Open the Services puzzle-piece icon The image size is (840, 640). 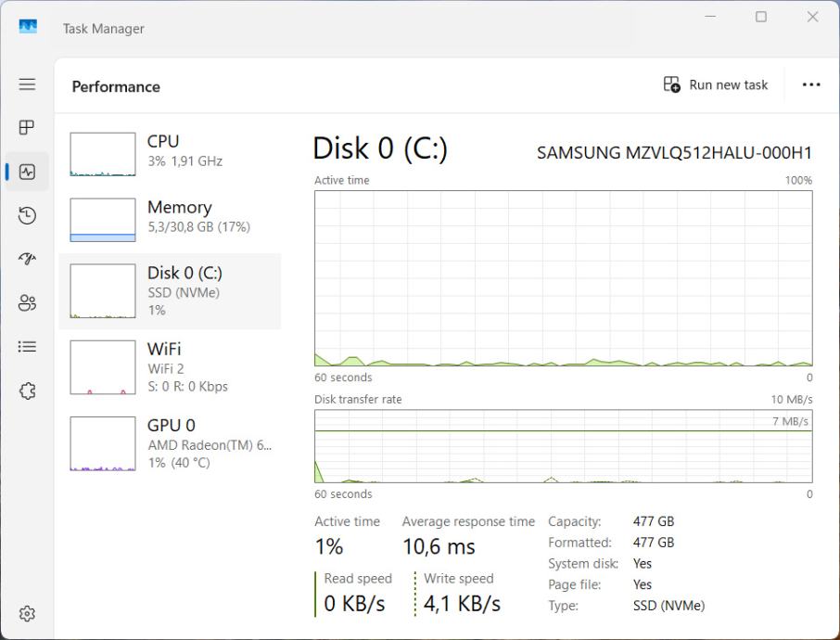27,390
